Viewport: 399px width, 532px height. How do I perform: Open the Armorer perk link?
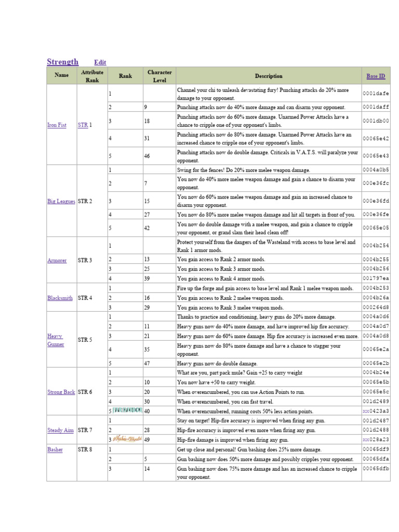click(57, 261)
